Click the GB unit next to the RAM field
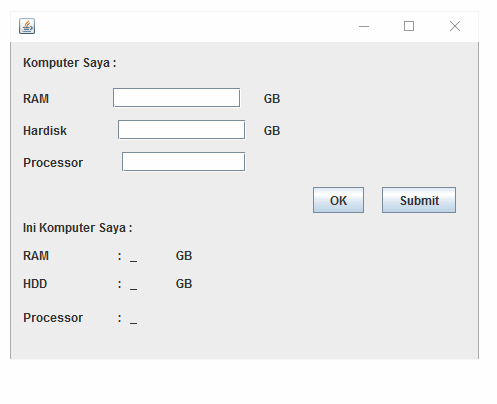The image size is (497, 404). pos(272,99)
